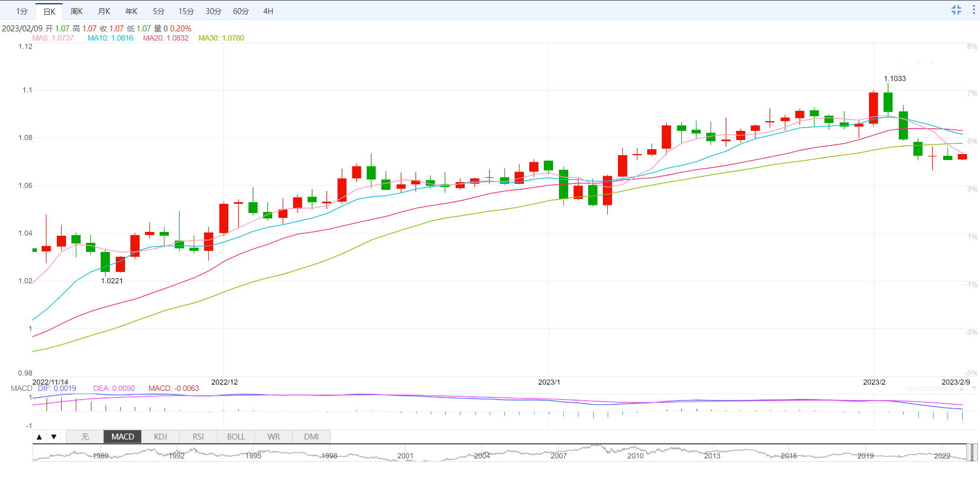Click the gray up triangle under 2023/2/9

click(962, 389)
